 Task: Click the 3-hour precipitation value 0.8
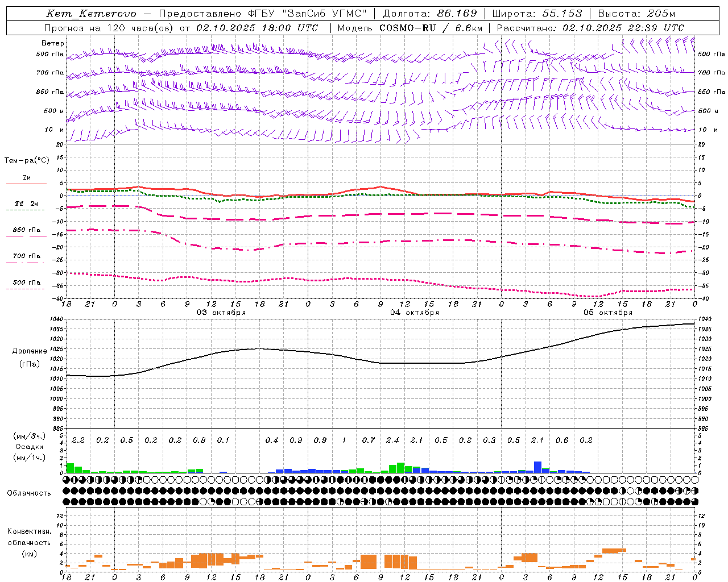click(x=199, y=440)
